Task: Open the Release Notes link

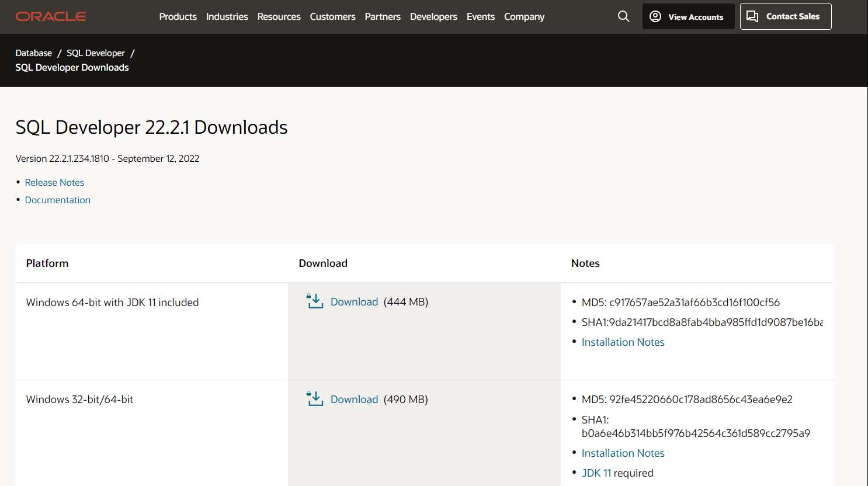Action: pos(54,182)
